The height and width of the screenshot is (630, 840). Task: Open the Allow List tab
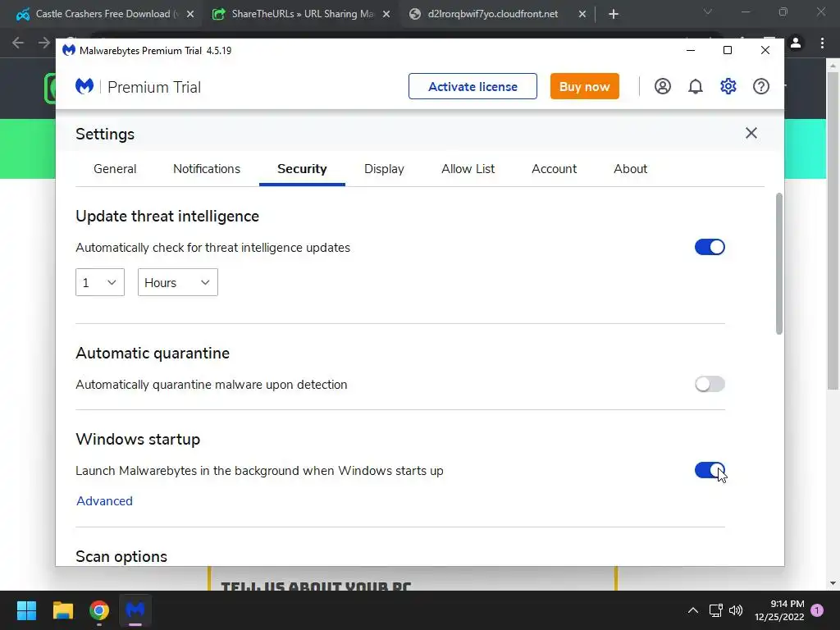tap(468, 169)
